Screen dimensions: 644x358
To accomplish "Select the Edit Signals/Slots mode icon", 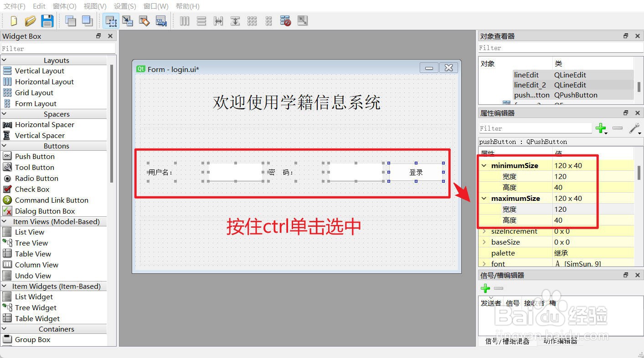I will (128, 20).
